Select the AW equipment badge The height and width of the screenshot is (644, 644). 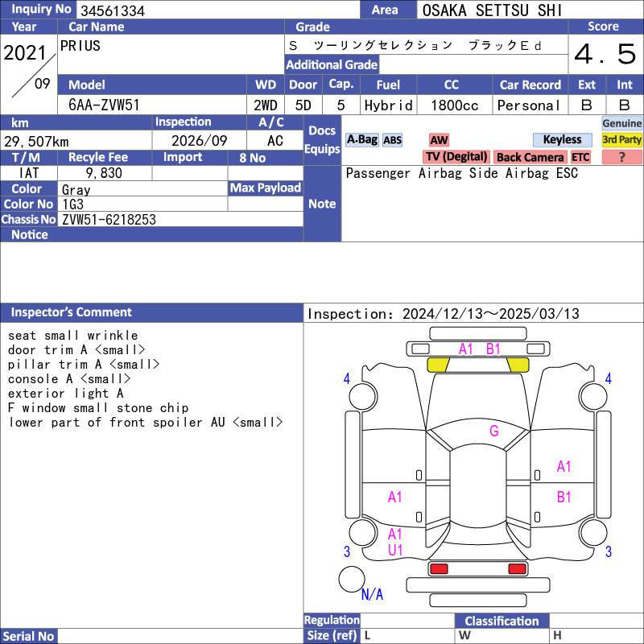click(x=439, y=140)
